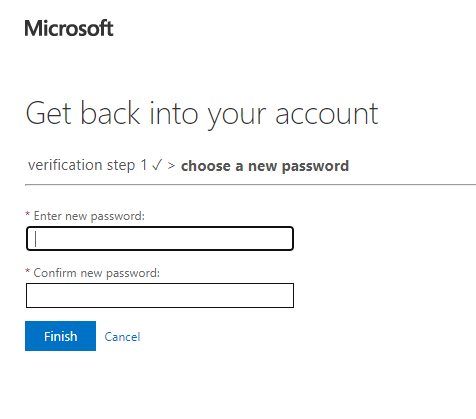Click the red asterisk beside Confirm new password
Screen dimensions: 476x419
pyautogui.click(x=28, y=271)
